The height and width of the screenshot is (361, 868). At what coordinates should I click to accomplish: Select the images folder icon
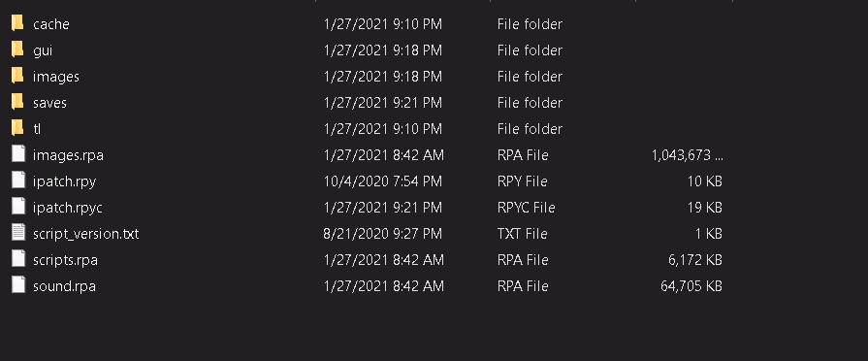pyautogui.click(x=17, y=76)
